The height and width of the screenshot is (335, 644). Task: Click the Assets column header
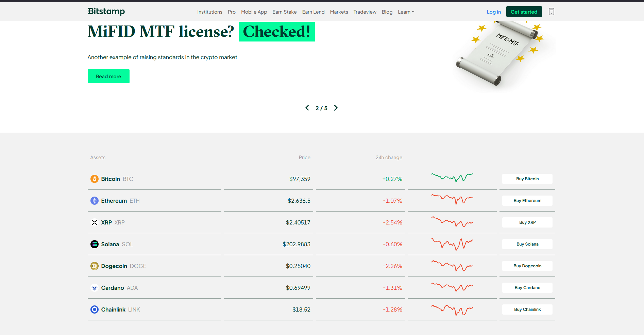click(98, 157)
